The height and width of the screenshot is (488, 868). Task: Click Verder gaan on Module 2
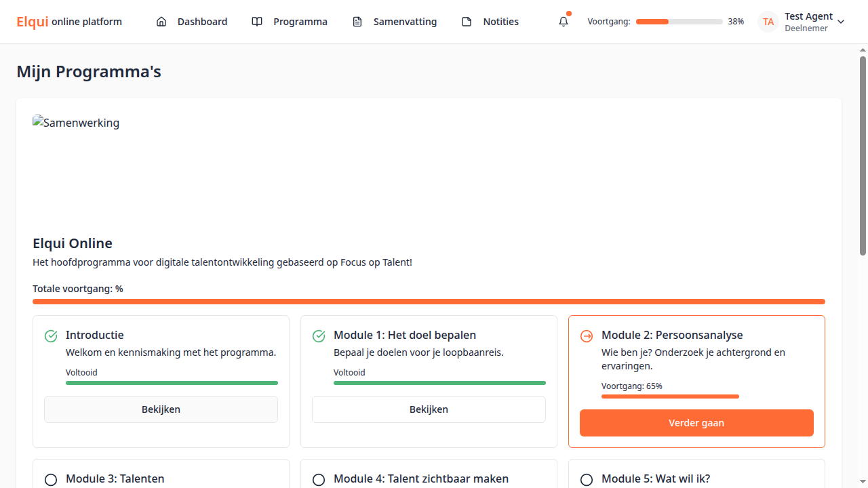coord(696,422)
